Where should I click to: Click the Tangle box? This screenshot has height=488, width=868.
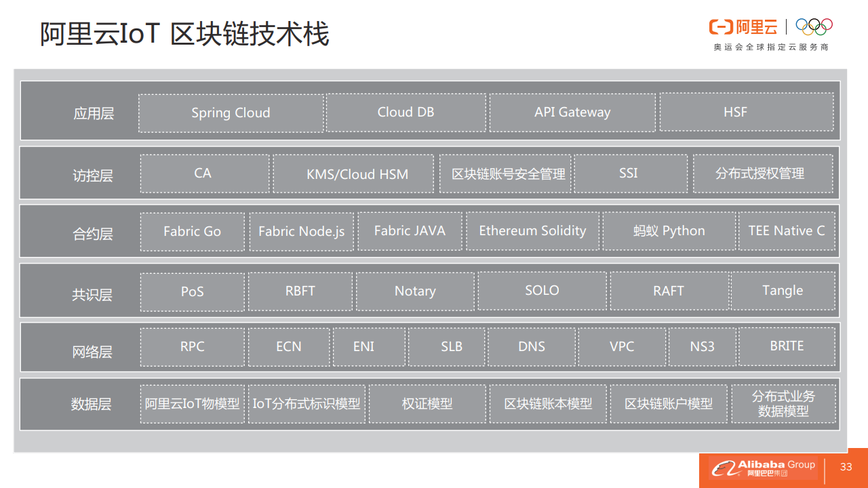[x=783, y=291]
